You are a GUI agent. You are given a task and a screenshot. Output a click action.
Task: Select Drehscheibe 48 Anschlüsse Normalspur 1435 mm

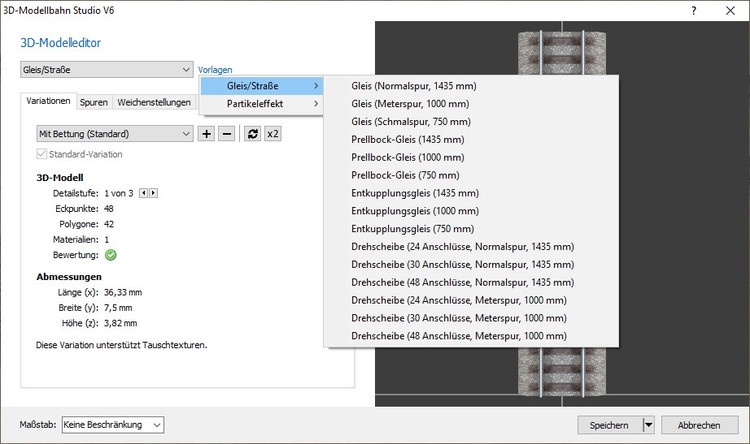point(471,282)
